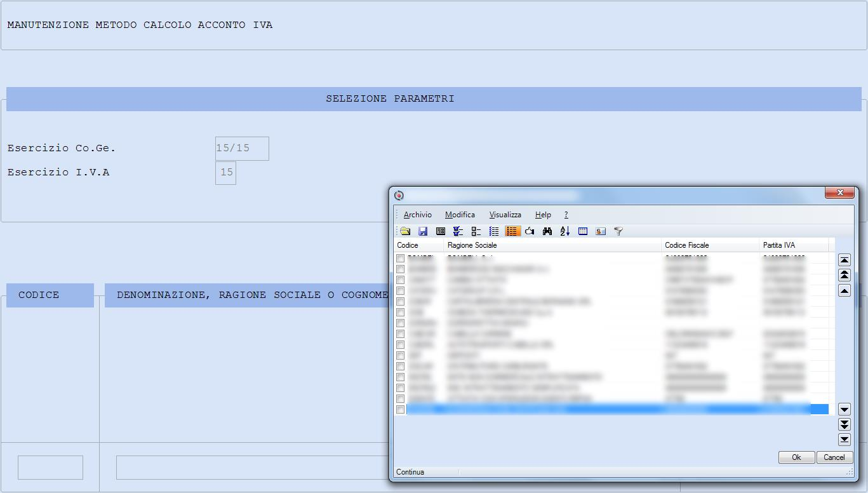This screenshot has width=868, height=493.
Task: Click the dialog's round app icon in title bar
Action: 399,195
